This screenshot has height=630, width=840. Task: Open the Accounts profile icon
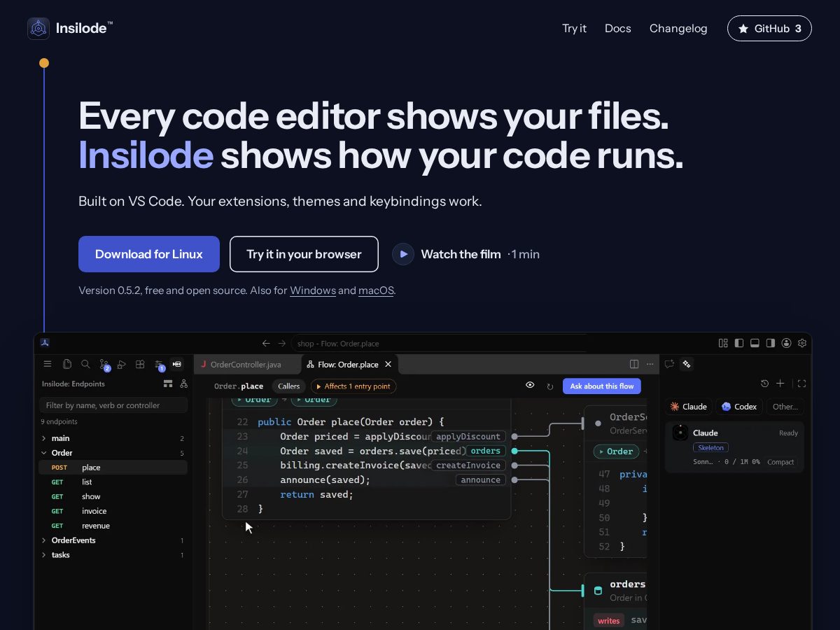coord(787,343)
